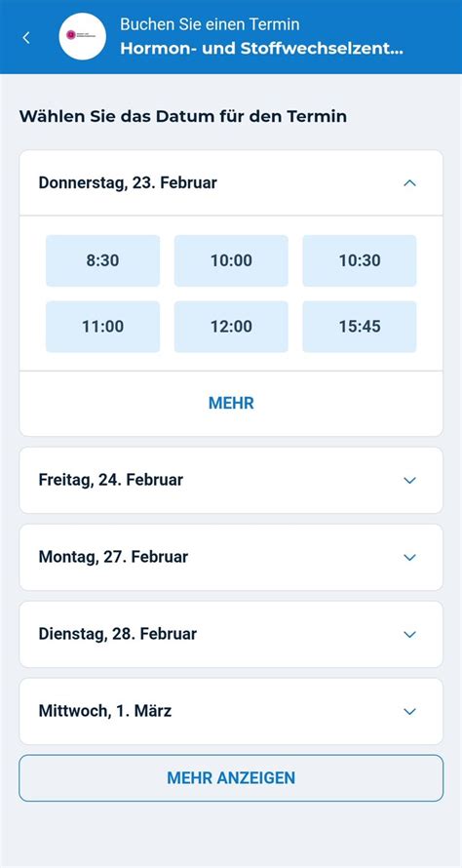Open the Montag, 27. Februar row
Image resolution: width=462 pixels, height=868 pixels.
231,557
